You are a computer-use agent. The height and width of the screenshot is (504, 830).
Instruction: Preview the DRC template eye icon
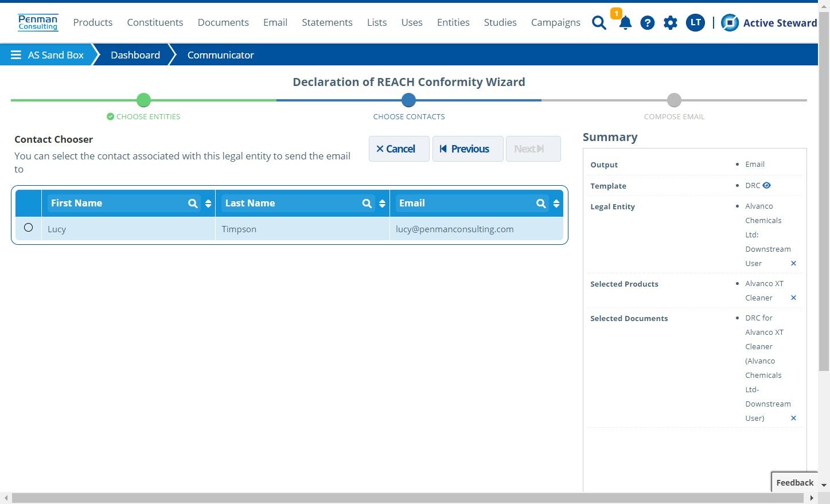[767, 185]
